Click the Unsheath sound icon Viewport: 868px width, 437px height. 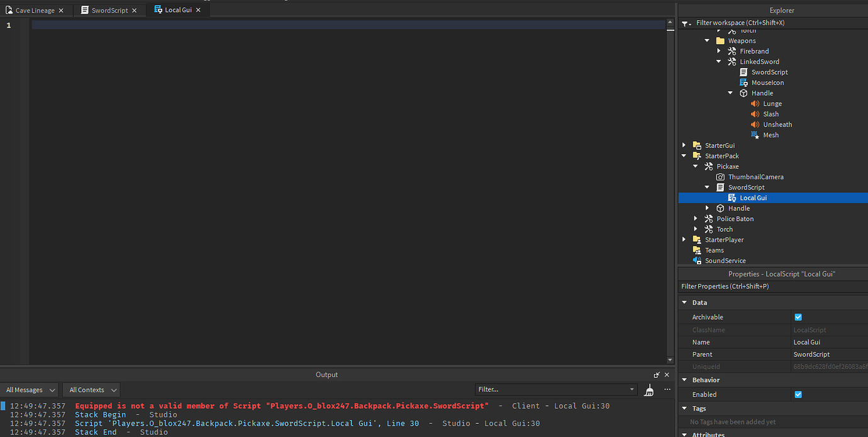click(755, 125)
